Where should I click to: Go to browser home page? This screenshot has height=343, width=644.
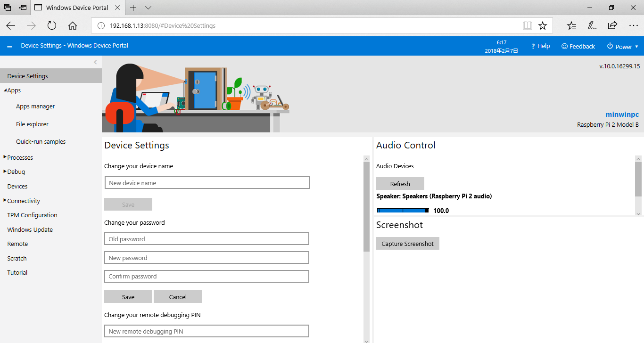(x=72, y=25)
